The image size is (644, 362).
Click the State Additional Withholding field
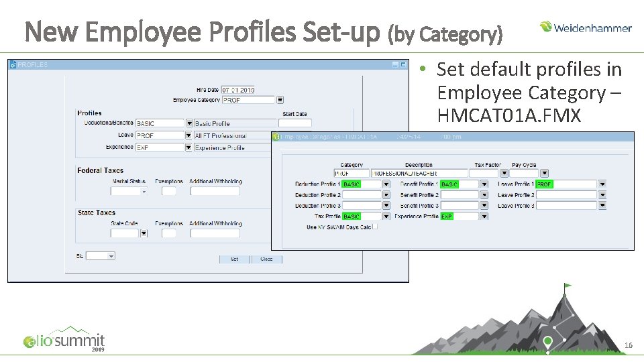coord(215,233)
